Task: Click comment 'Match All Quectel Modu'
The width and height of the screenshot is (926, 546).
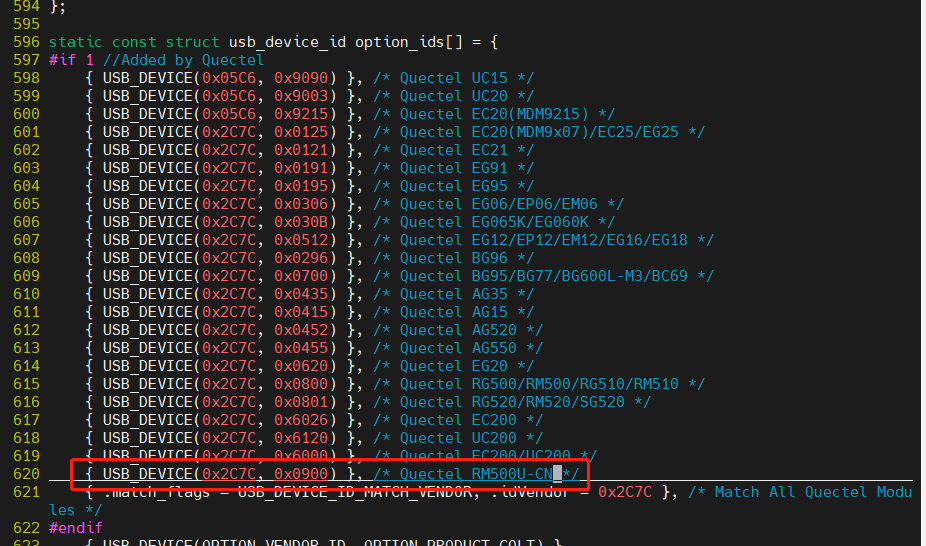Action: (813, 492)
